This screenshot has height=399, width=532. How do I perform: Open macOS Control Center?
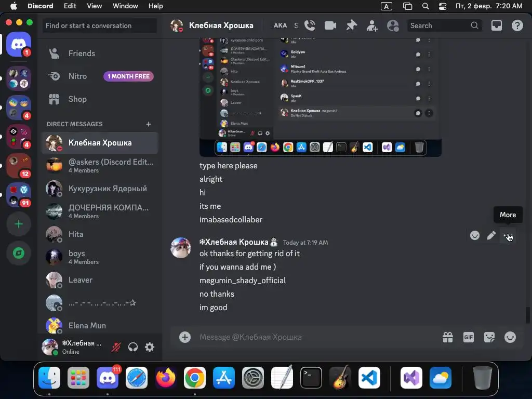tap(443, 6)
